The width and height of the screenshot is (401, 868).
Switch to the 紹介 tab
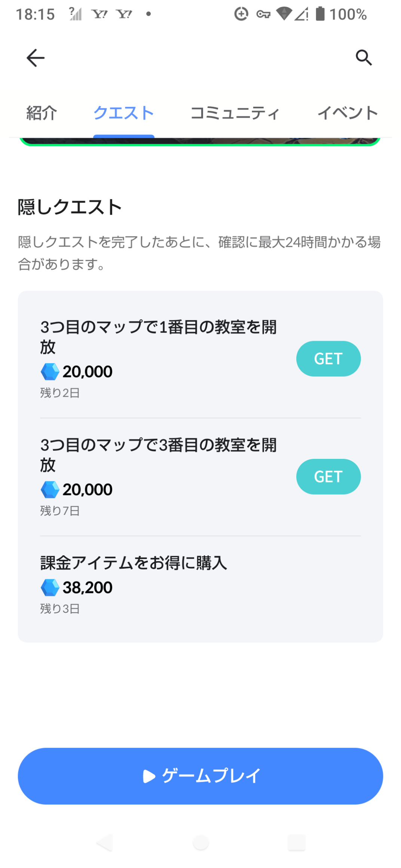(x=42, y=113)
